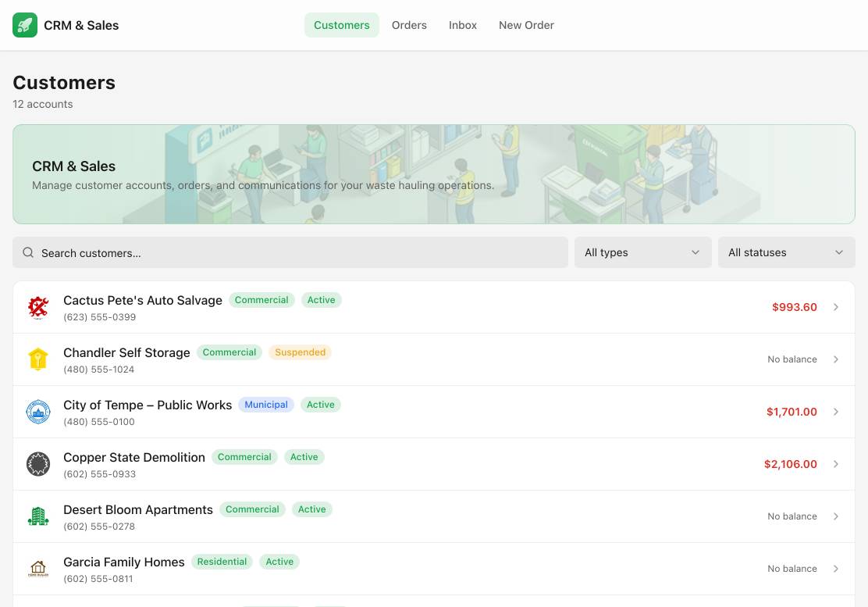Screen dimensions: 868x607
Task: Click Active badge on City of Tempe row
Action: coord(321,405)
